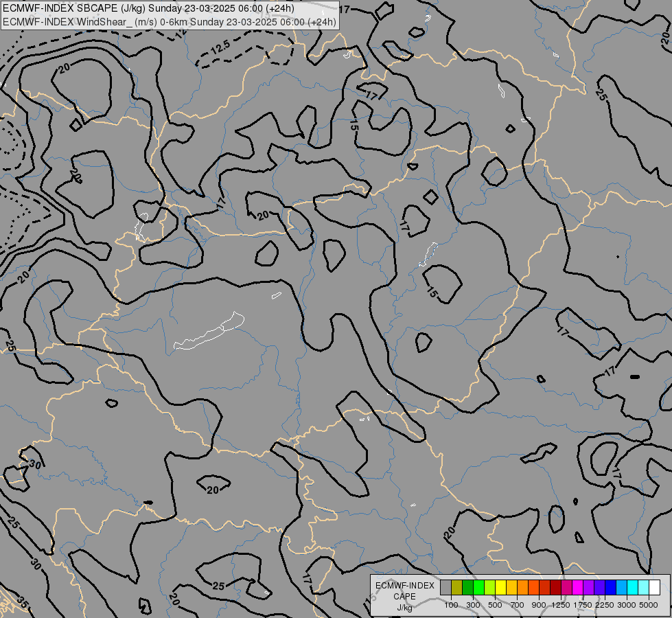The image size is (672, 618).
Task: Click the ECMWF-INDEX SBCAPE title line
Action: click(148, 8)
